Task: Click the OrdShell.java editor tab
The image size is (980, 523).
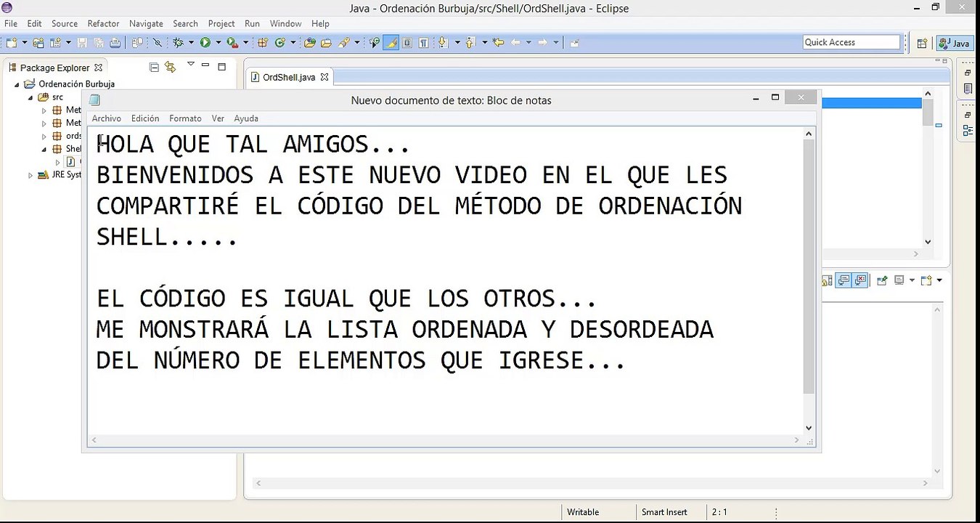Action: click(x=288, y=77)
